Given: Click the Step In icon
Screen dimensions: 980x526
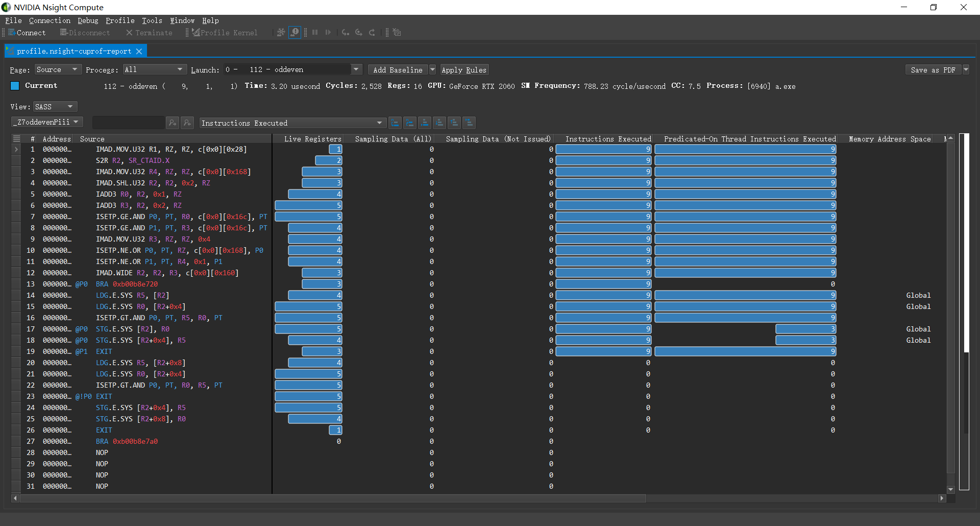Looking at the screenshot, I should point(346,32).
